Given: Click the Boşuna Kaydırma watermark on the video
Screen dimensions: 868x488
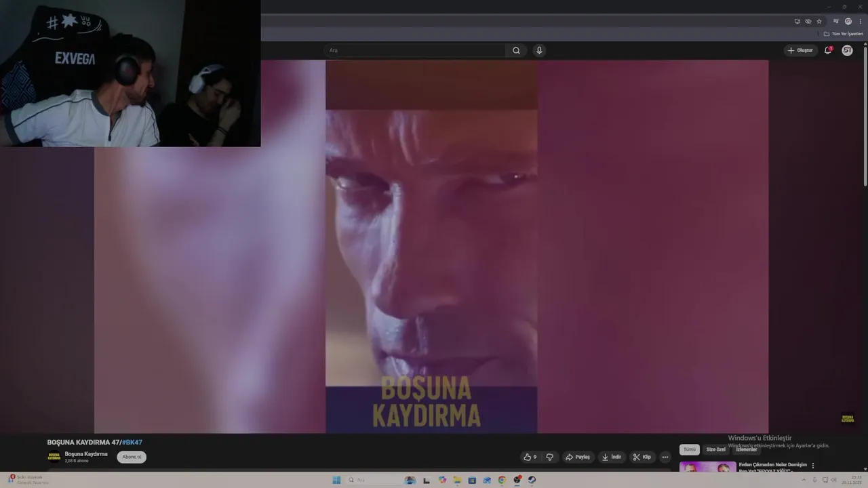Looking at the screenshot, I should [848, 418].
